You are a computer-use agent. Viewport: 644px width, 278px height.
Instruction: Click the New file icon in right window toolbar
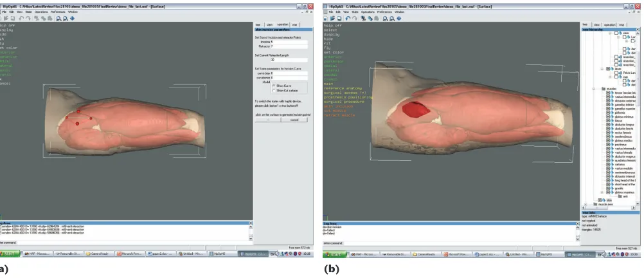point(326,19)
